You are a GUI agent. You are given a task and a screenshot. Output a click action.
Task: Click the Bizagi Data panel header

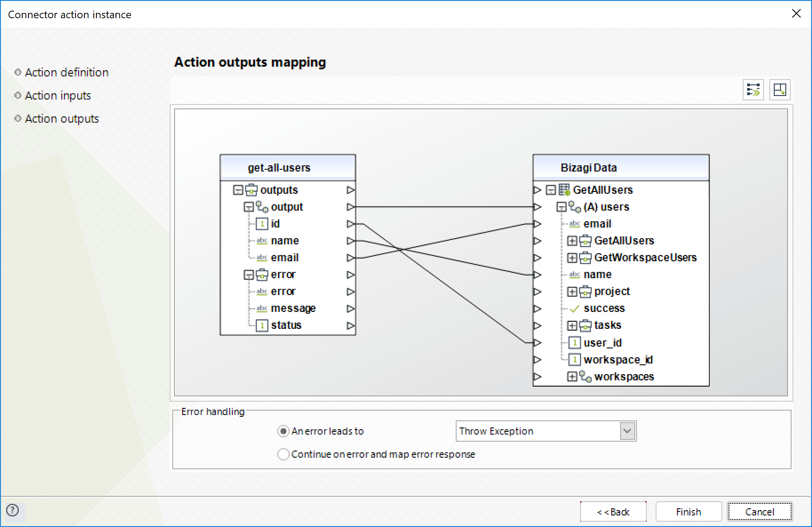point(621,168)
